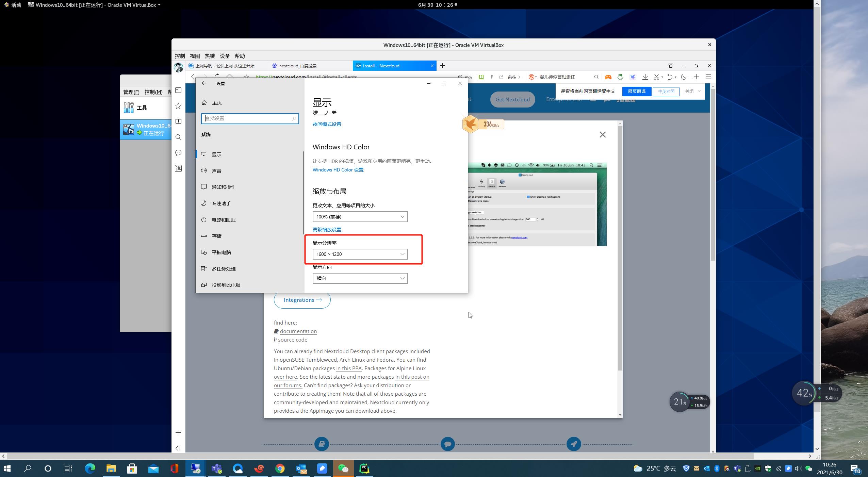Open the downloads arrow icon in browser
This screenshot has height=477, width=868.
pos(645,77)
